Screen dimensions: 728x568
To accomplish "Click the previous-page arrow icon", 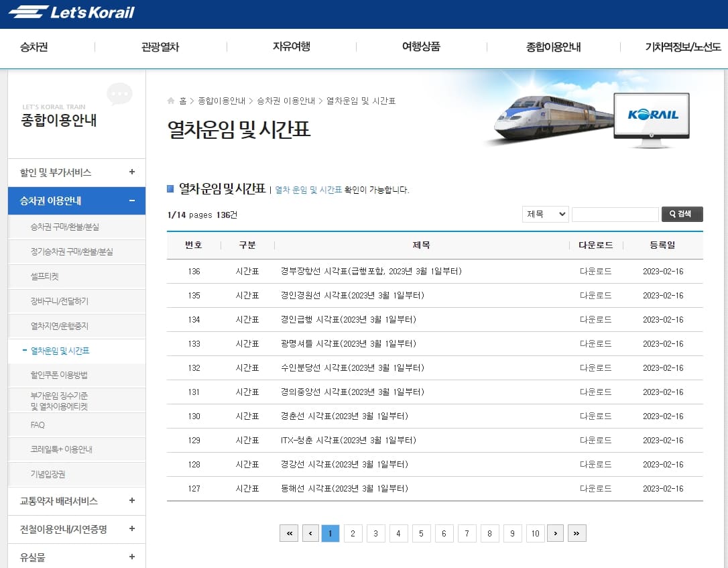I will pyautogui.click(x=310, y=532).
